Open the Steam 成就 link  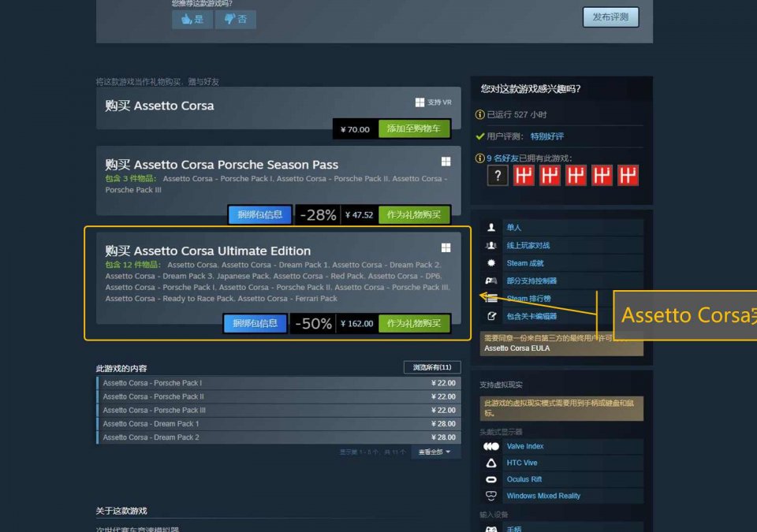pyautogui.click(x=525, y=263)
